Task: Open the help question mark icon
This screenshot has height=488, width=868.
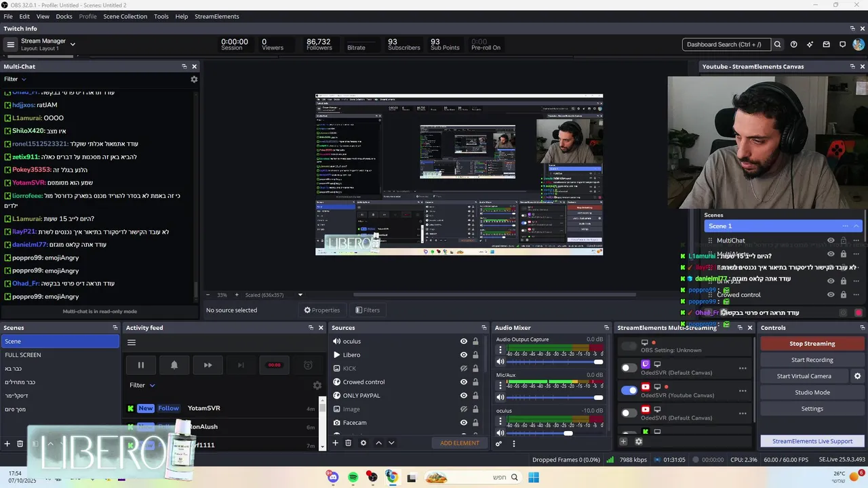Action: 794,45
